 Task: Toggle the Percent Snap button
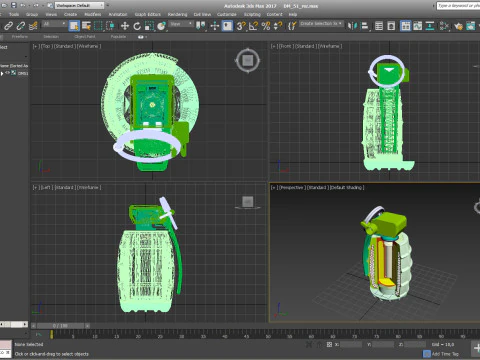(266, 26)
